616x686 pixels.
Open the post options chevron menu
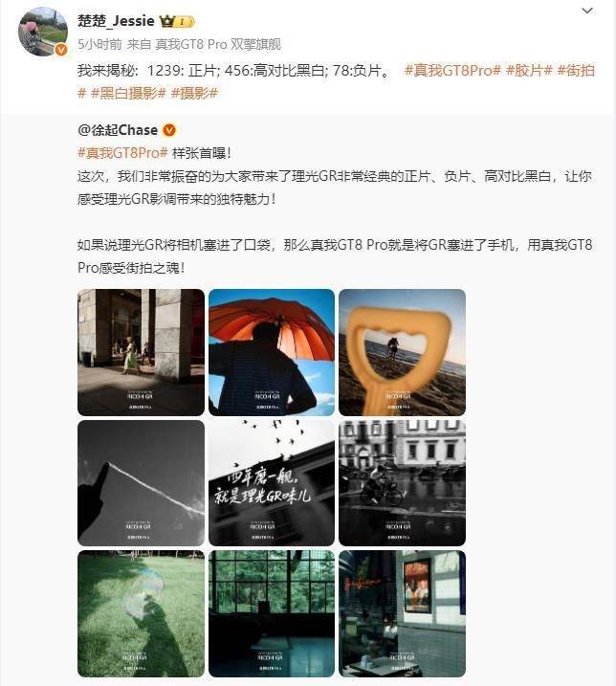click(x=587, y=11)
